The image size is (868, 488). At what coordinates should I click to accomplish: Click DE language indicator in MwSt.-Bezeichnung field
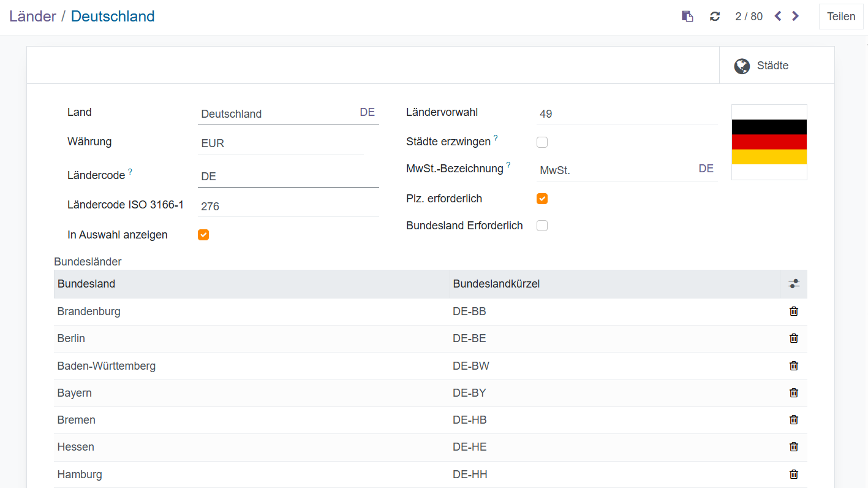(x=706, y=169)
